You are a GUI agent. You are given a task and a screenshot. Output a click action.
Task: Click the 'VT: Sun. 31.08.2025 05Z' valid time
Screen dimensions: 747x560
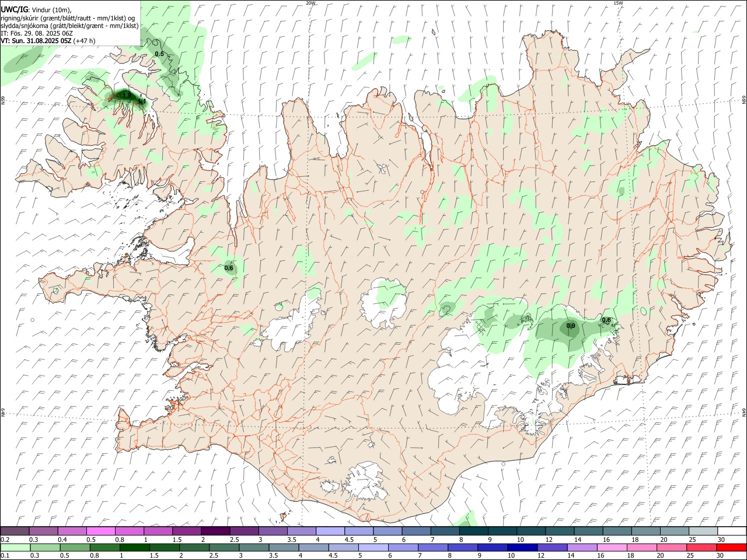(36, 41)
